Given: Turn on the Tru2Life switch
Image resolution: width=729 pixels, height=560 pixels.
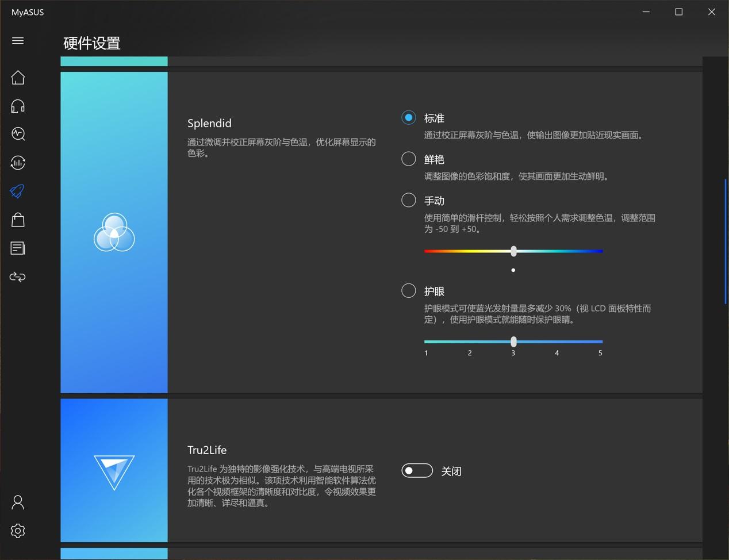Looking at the screenshot, I should coord(417,471).
